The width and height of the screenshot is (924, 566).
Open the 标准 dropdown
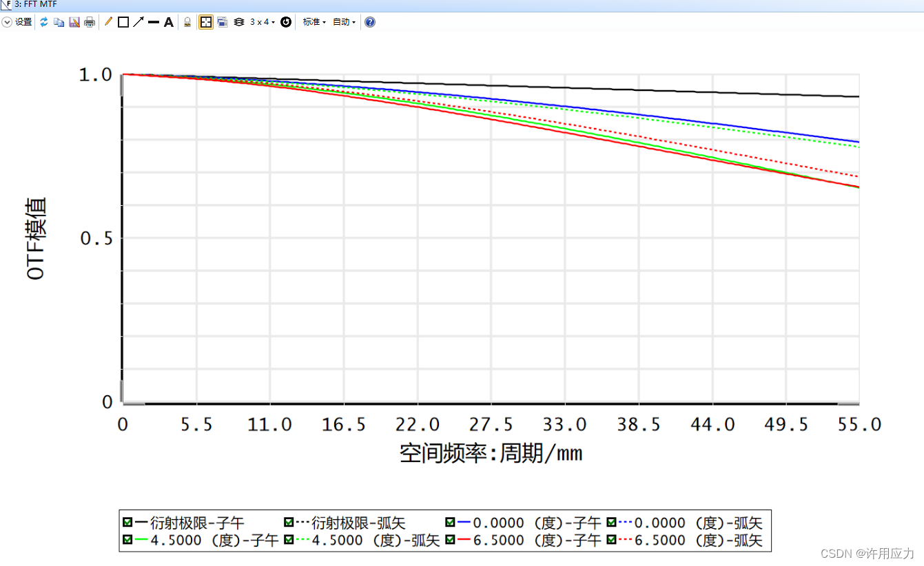[314, 22]
